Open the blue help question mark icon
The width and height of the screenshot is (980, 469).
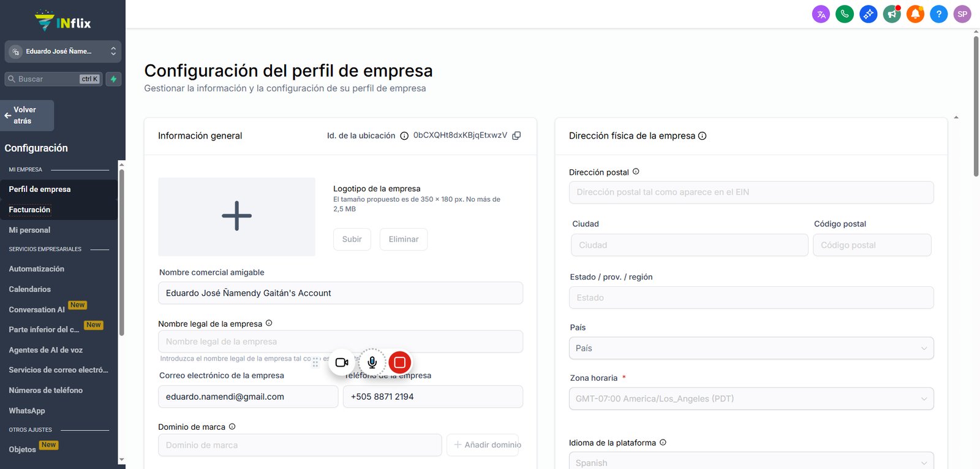938,14
